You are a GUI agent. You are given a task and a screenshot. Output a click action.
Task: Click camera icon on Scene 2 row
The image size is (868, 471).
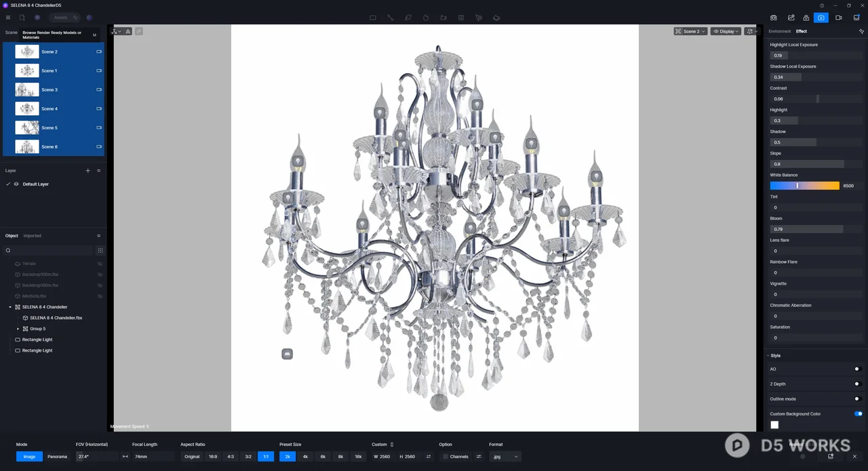tap(99, 52)
